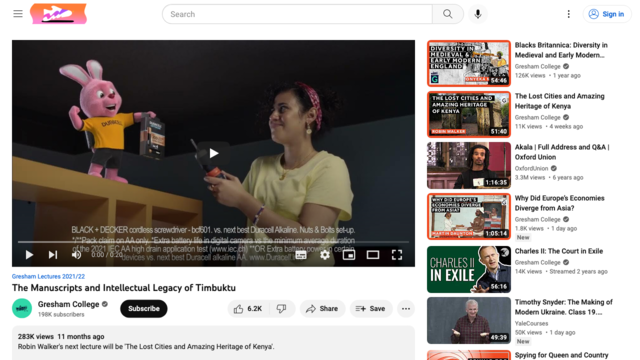Open the Gresham Lectures 2021/22 link
Image resolution: width=640 pixels, height=360 pixels.
(48, 276)
